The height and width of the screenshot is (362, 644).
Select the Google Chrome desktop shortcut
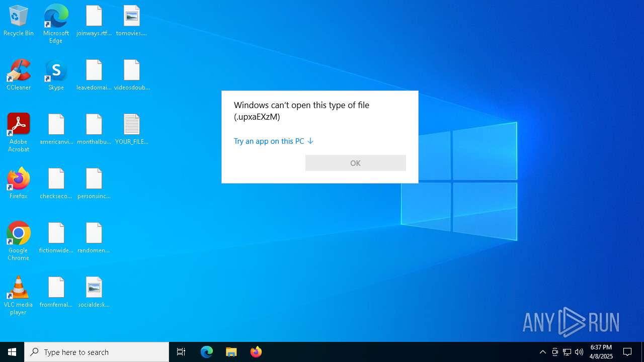click(19, 241)
